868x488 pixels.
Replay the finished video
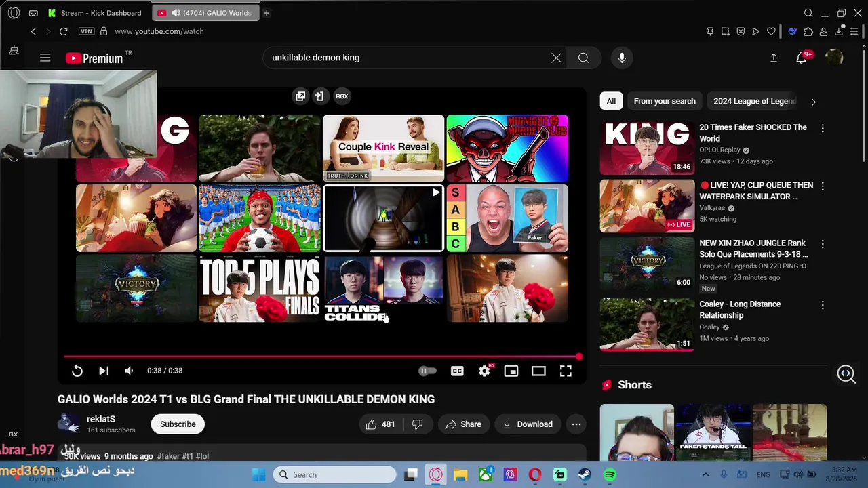(77, 371)
